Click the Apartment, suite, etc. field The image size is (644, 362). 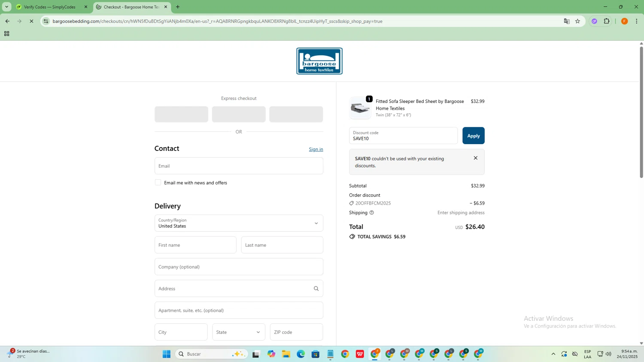tap(239, 310)
